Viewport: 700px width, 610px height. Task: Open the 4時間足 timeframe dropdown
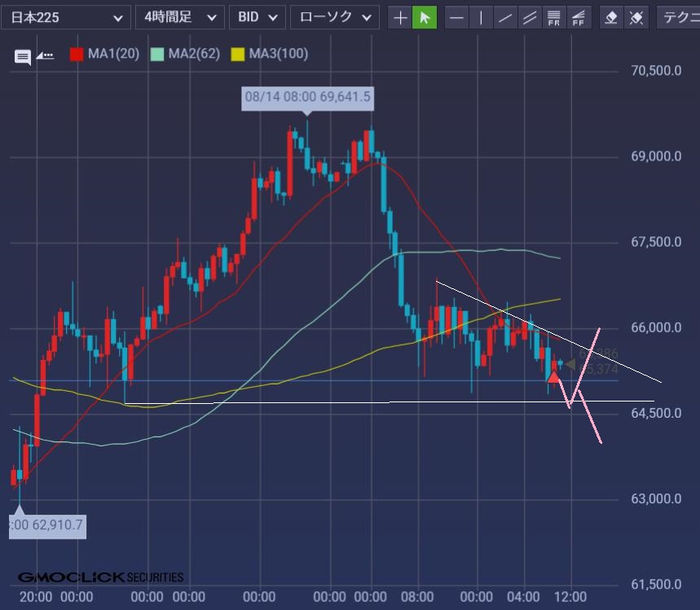[x=180, y=18]
